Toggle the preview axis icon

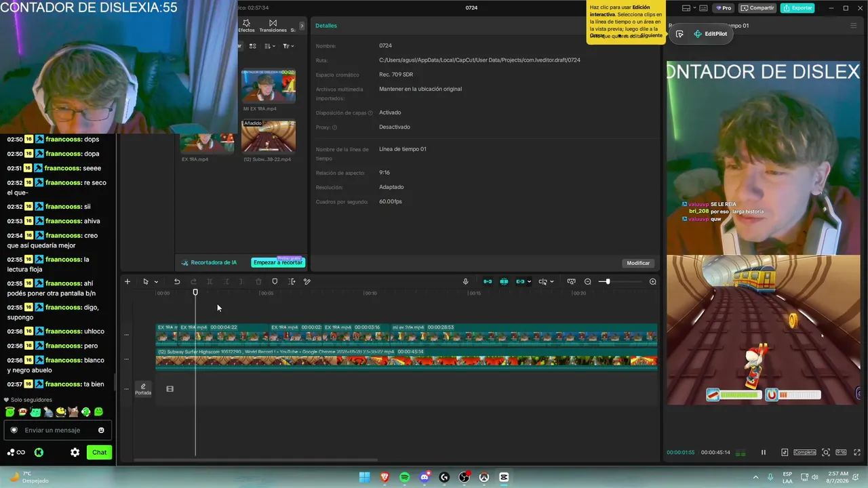[542, 281]
